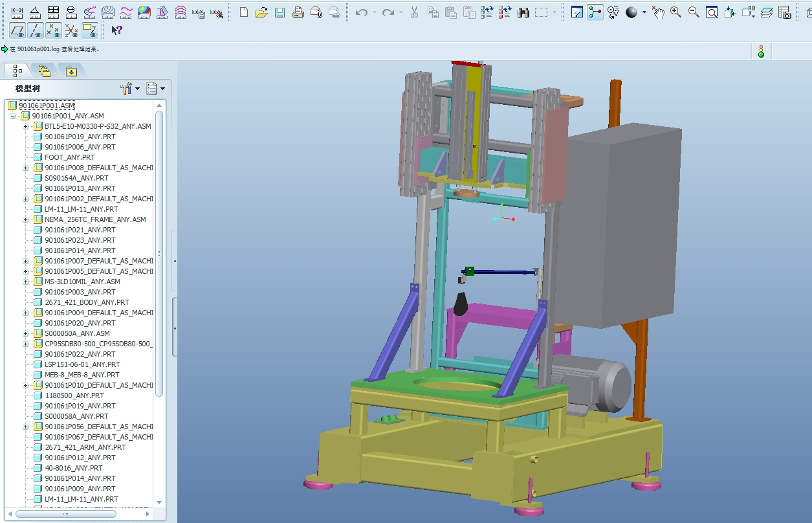Click the What's This help cursor icon
The image size is (812, 523).
[116, 30]
